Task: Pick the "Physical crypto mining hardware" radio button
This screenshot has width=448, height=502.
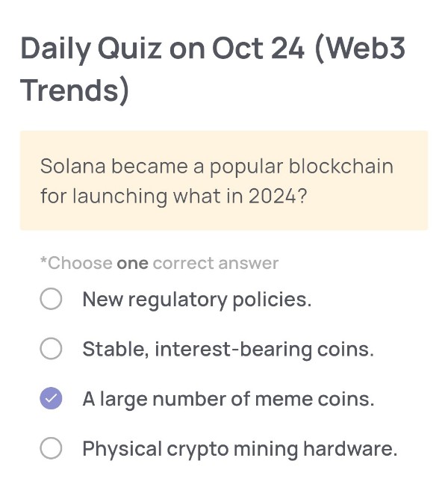Action: click(x=51, y=449)
